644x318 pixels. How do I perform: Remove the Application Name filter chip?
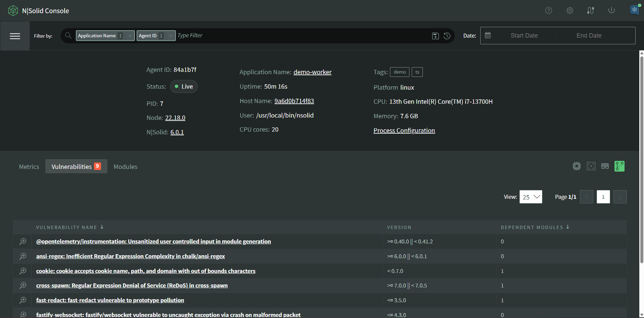click(130, 35)
